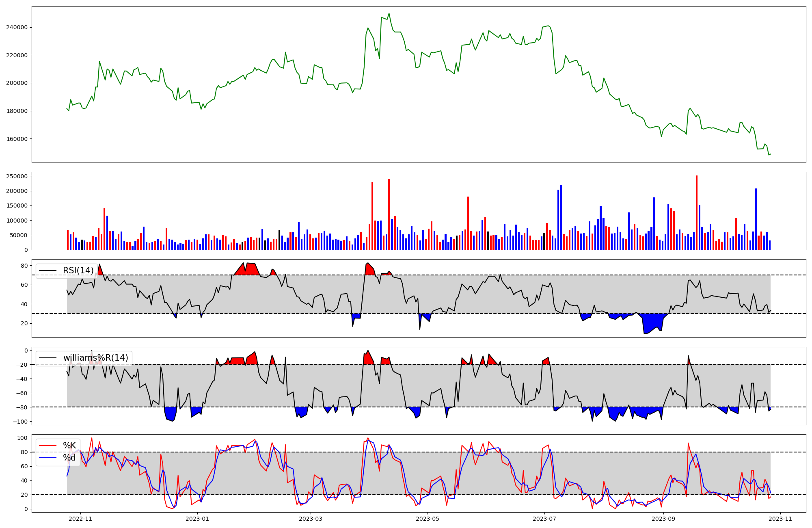The width and height of the screenshot is (812, 528).
Task: Click the -100 Williams %R axis label
Action: click(x=20, y=422)
